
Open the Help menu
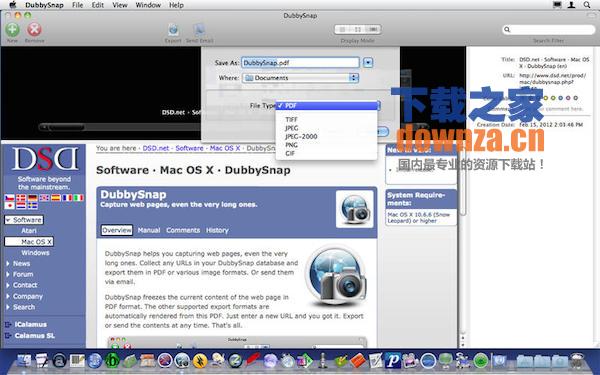pyautogui.click(x=176, y=5)
